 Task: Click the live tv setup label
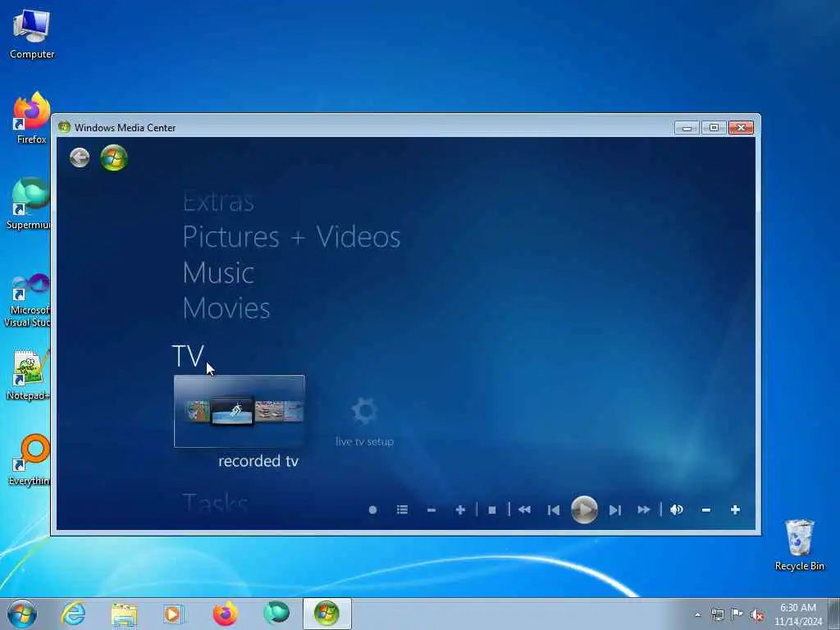[364, 441]
